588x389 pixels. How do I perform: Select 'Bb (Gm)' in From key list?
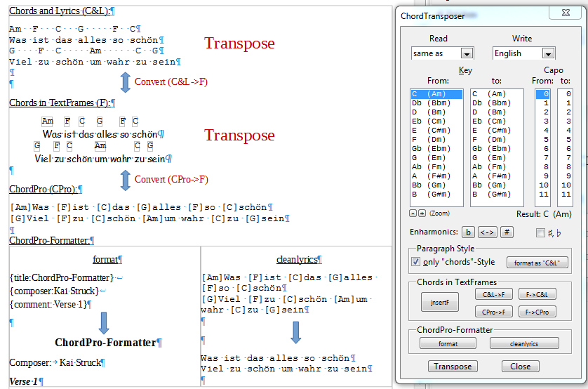[437, 185]
